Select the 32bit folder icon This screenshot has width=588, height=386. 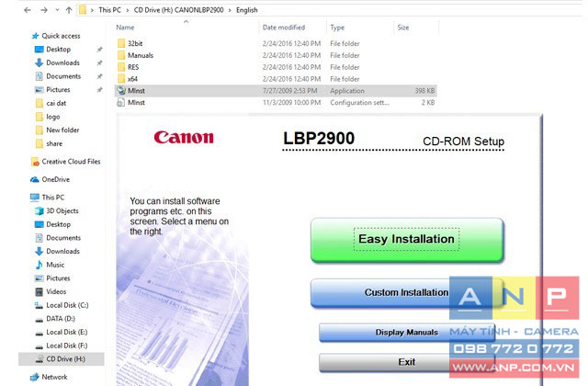pyautogui.click(x=121, y=43)
